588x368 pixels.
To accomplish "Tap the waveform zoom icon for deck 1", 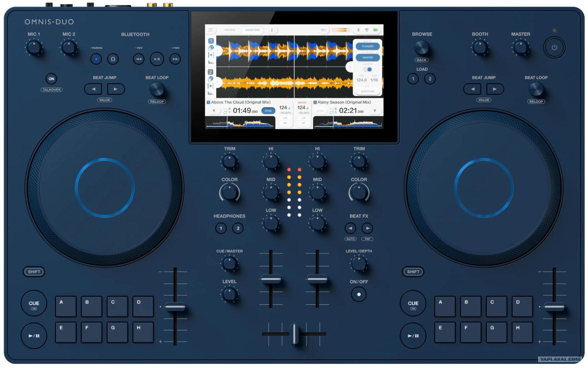I will click(211, 62).
